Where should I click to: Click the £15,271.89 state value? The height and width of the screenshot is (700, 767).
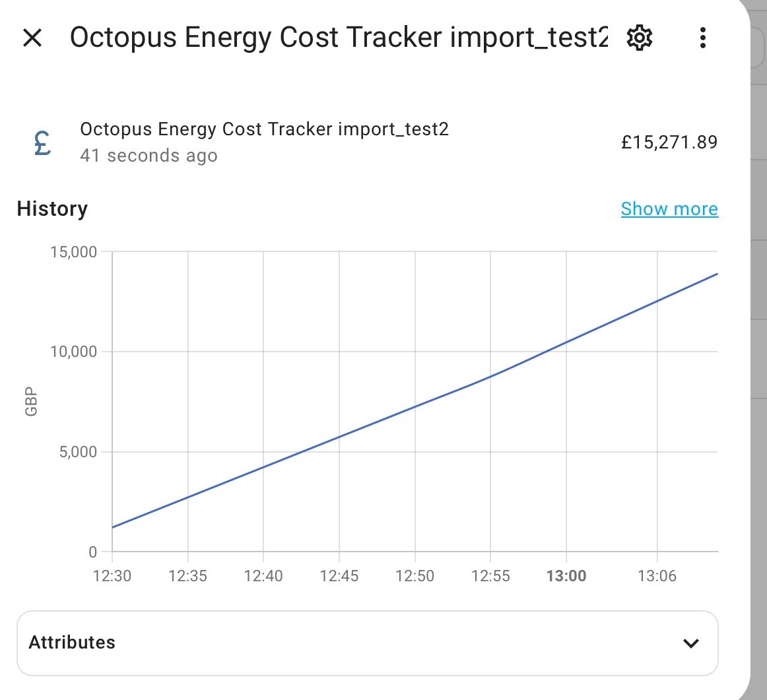coord(669,143)
